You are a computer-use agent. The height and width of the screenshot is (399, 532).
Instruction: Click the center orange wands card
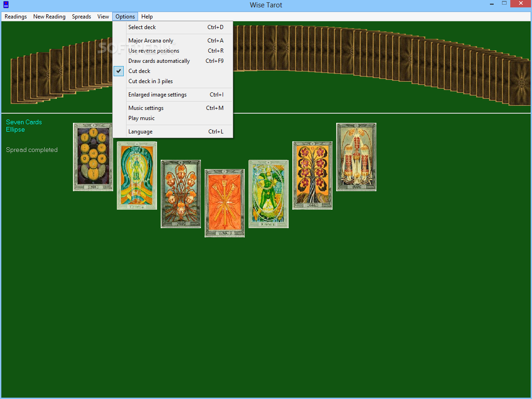(224, 203)
